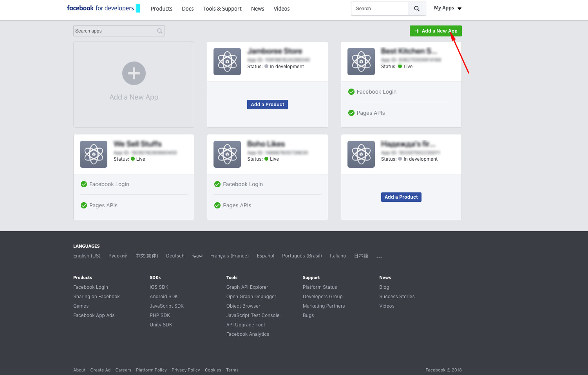588x375 pixels.
Task: Open the Developers Group link
Action: pyautogui.click(x=323, y=297)
